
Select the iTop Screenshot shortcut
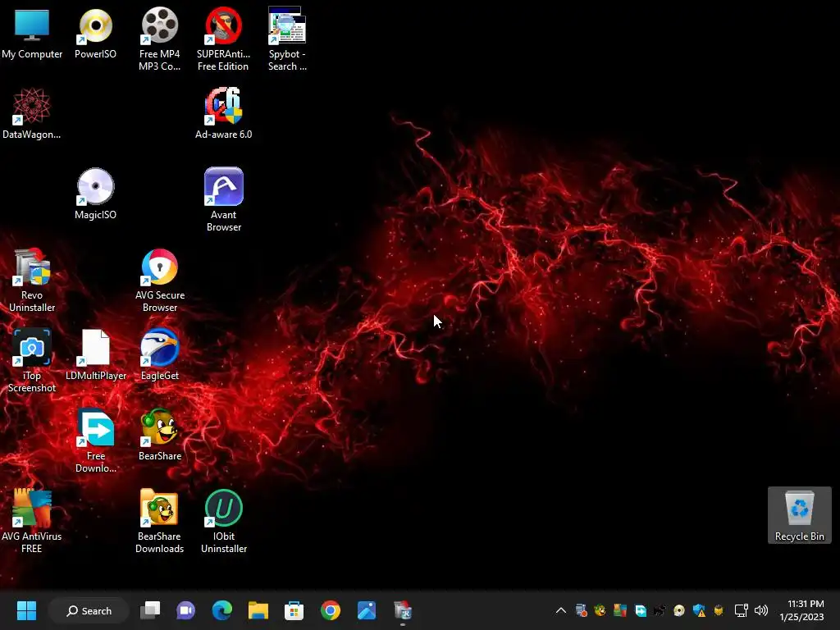tap(32, 361)
